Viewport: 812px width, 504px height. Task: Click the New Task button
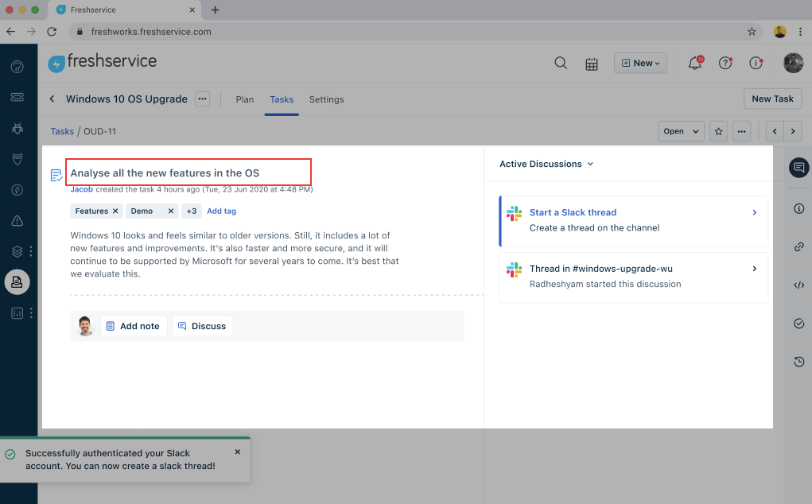click(x=772, y=99)
